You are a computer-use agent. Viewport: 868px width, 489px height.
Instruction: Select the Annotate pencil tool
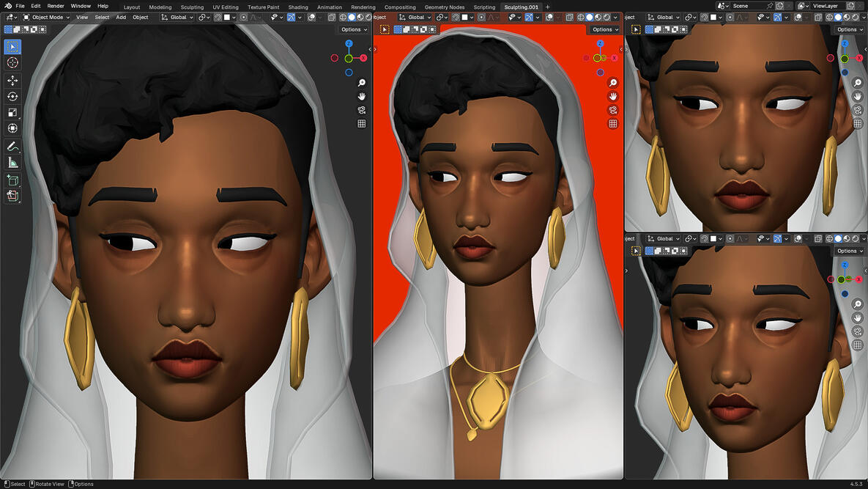12,147
